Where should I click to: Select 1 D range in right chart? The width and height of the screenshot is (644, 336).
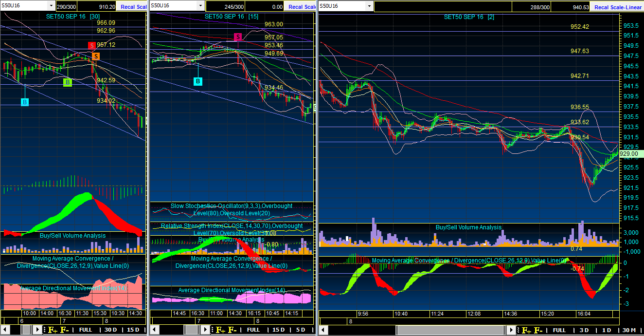607,330
